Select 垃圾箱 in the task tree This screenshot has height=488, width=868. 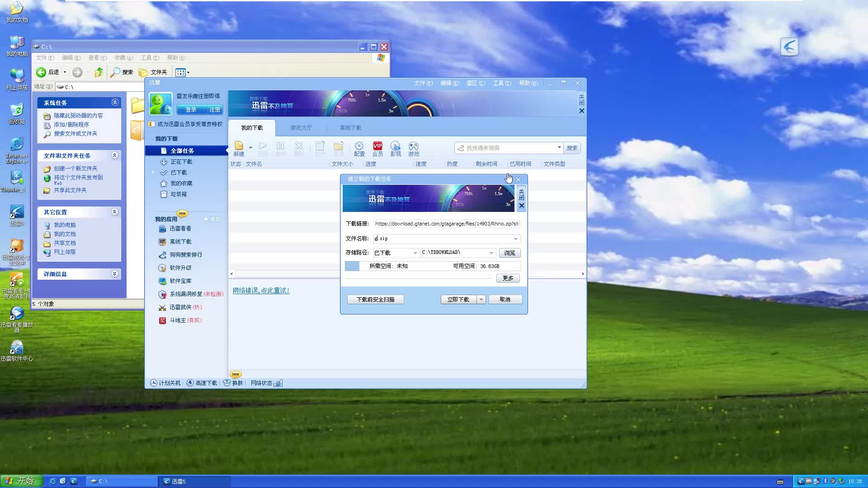click(178, 194)
